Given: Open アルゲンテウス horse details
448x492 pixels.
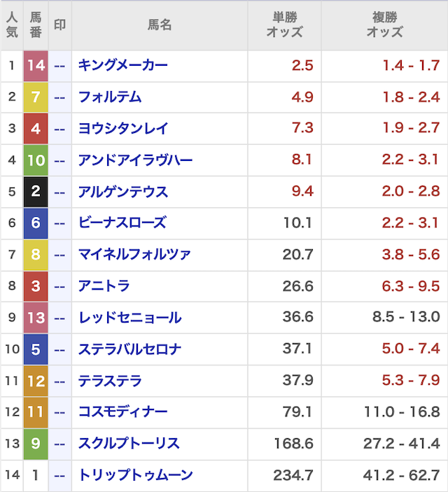Looking at the screenshot, I should tap(123, 192).
